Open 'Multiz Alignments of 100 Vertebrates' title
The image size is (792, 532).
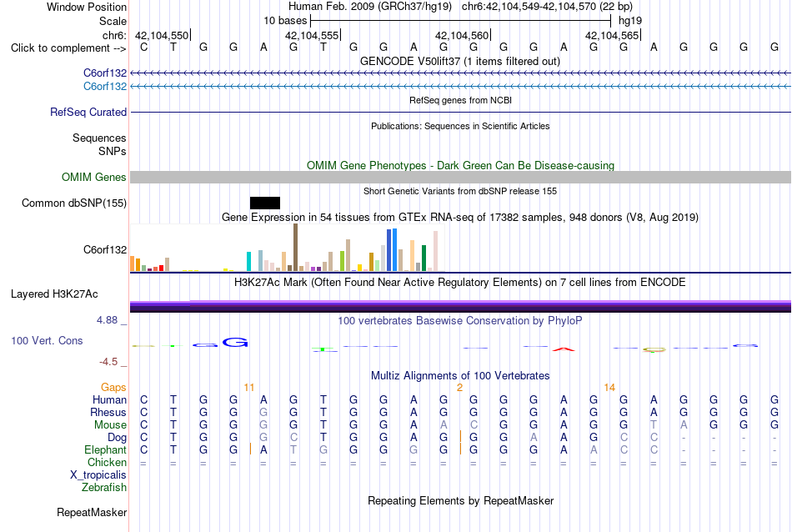pyautogui.click(x=460, y=375)
